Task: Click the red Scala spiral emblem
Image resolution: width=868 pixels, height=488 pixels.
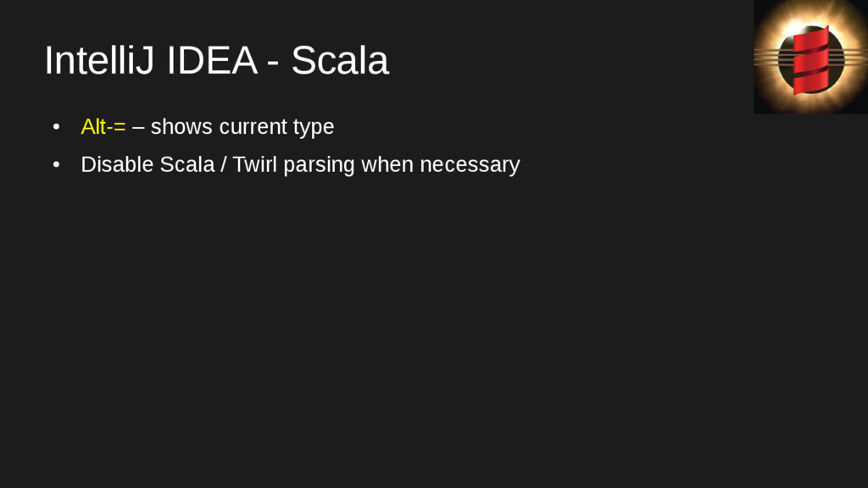Action: click(811, 59)
